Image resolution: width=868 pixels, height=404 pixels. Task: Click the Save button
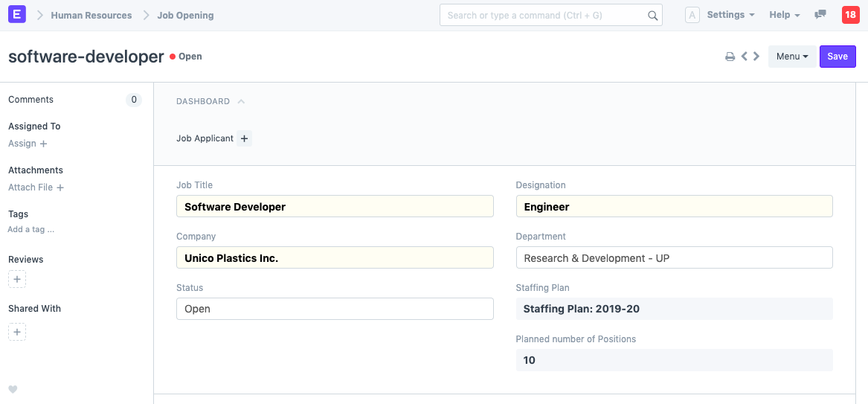tap(838, 57)
